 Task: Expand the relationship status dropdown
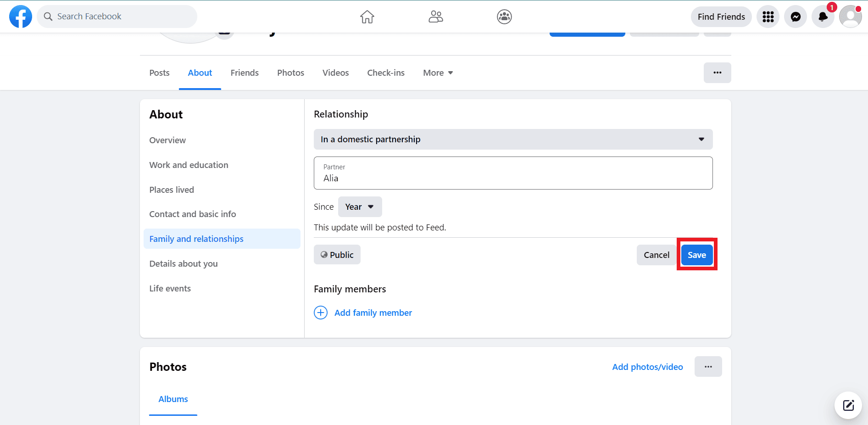click(513, 139)
